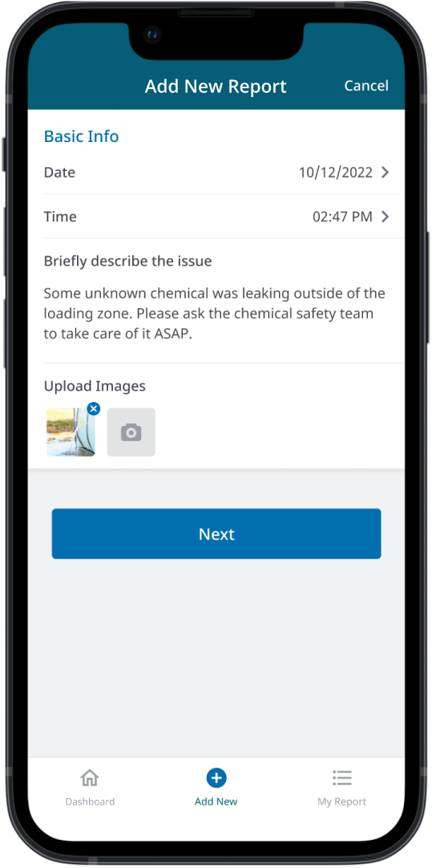Select the Dashboard tab label
This screenshot has width=432, height=868.
(x=90, y=801)
